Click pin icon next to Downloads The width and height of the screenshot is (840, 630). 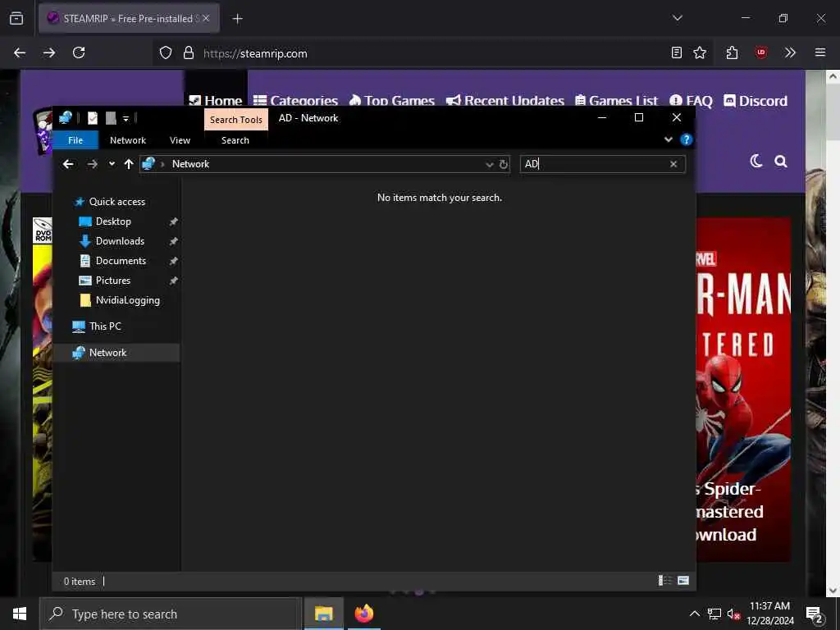coord(174,241)
